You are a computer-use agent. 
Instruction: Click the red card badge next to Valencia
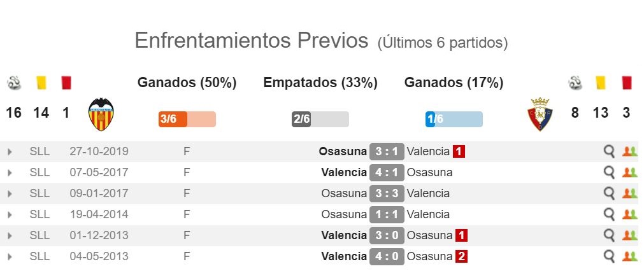coord(459,151)
